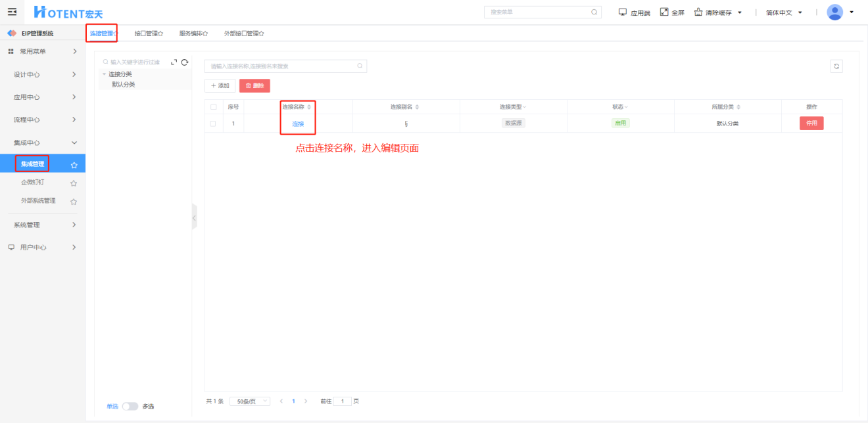Sort by 连接别名 column arrows
Image resolution: width=868 pixels, height=423 pixels.
(x=417, y=106)
